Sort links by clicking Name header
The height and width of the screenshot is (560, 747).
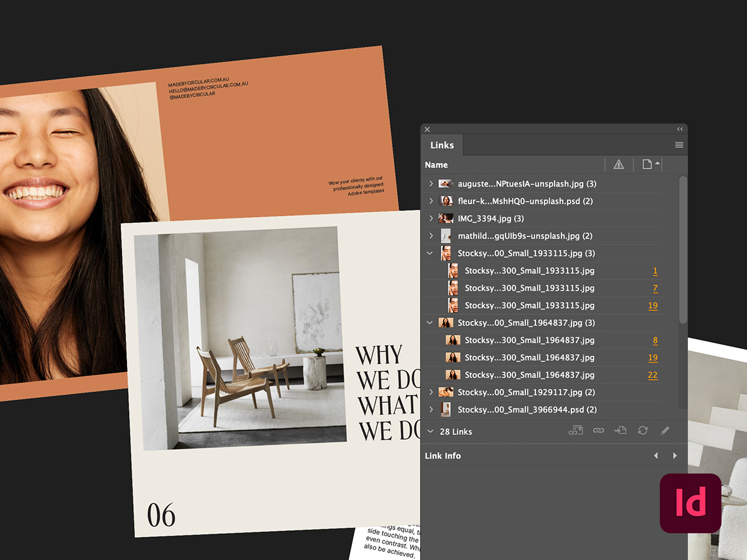click(x=436, y=164)
